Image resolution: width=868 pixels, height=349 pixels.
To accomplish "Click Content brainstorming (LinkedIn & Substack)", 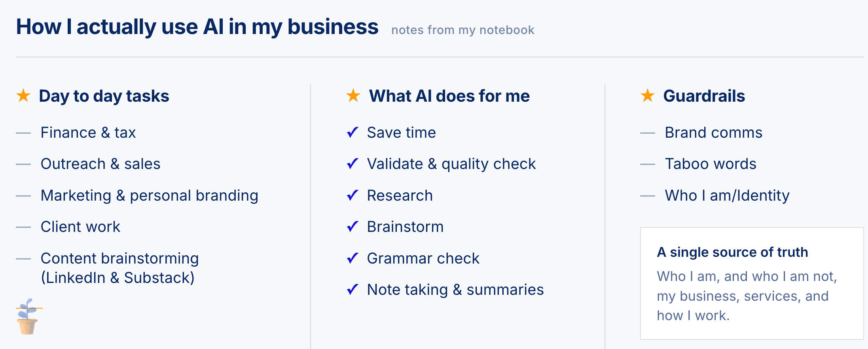I will (x=119, y=268).
